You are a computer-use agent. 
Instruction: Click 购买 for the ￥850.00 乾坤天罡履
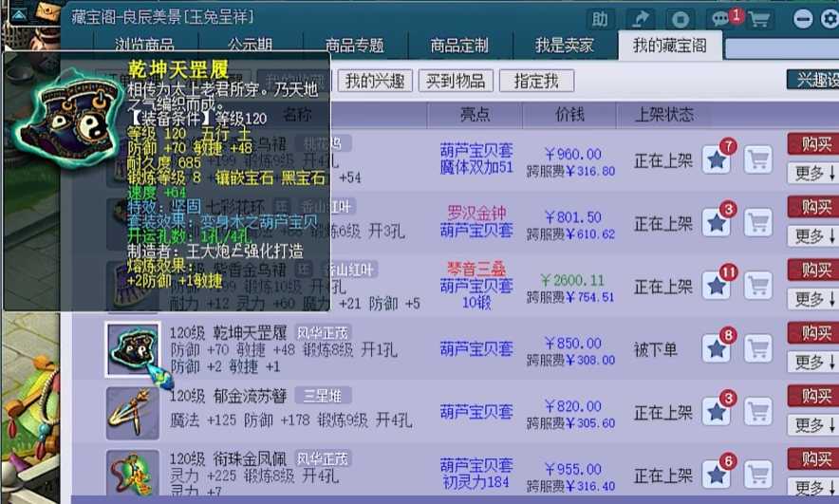[x=814, y=333]
